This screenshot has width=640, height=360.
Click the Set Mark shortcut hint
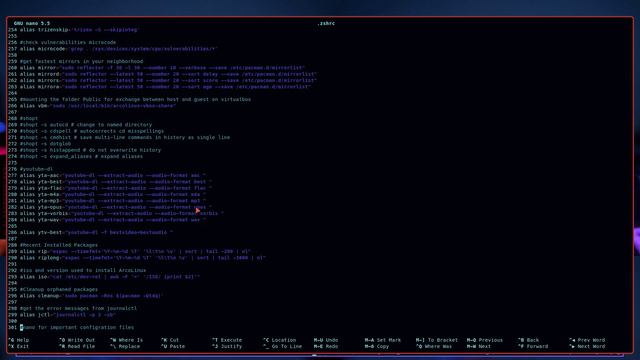click(383, 340)
